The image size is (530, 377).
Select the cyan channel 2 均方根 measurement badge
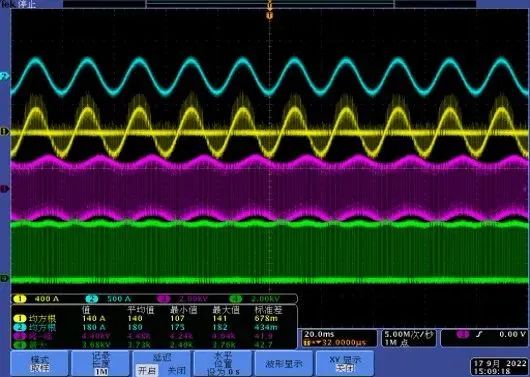tap(20, 327)
